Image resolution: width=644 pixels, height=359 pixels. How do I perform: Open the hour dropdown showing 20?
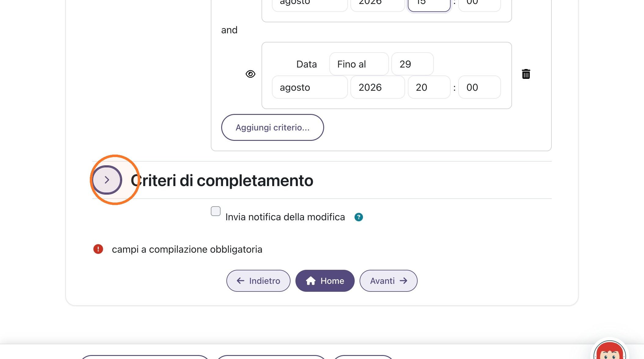click(429, 87)
